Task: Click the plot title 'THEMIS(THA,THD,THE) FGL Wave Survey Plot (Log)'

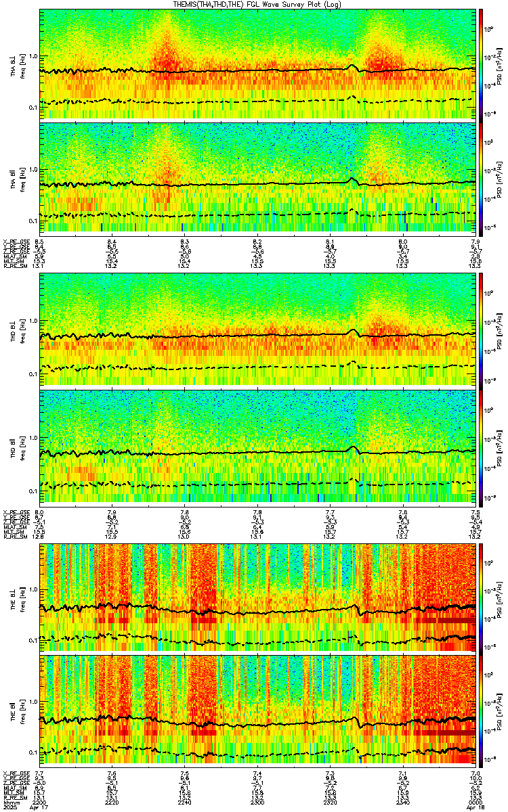Action: click(x=257, y=4)
